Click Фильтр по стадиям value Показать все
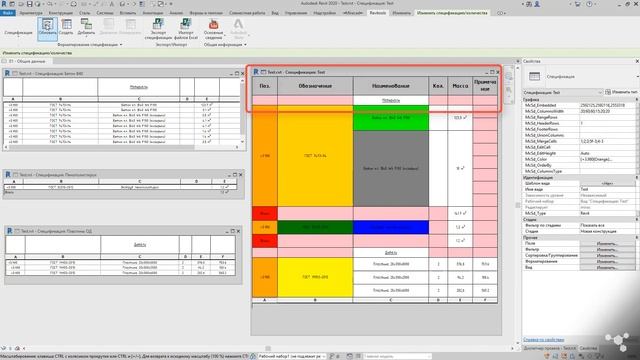 pos(607,225)
